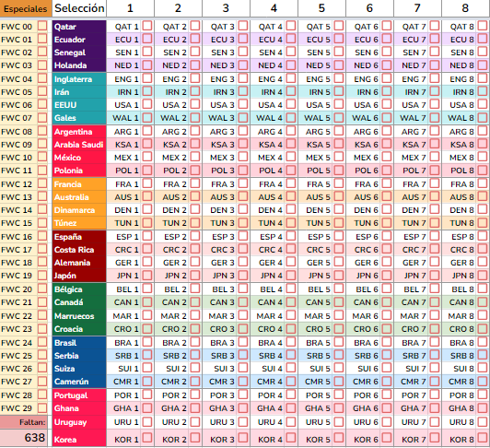Tick the KOR 8 sticker checkbox
Screen dimensions: 490x448
[483, 438]
